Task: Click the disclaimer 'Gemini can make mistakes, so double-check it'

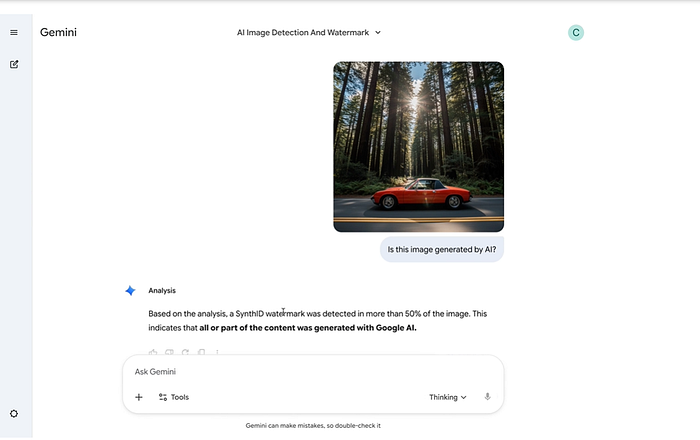Action: [313, 426]
